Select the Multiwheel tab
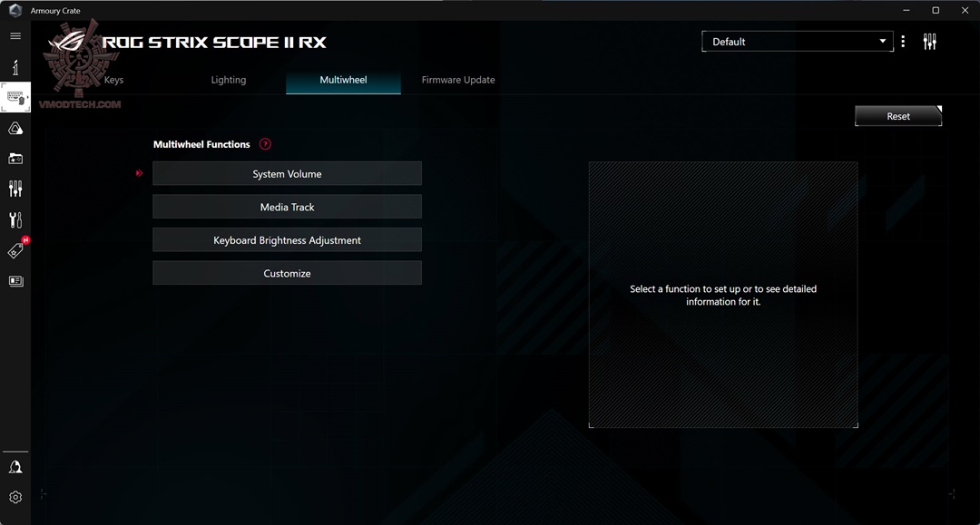 click(x=343, y=80)
